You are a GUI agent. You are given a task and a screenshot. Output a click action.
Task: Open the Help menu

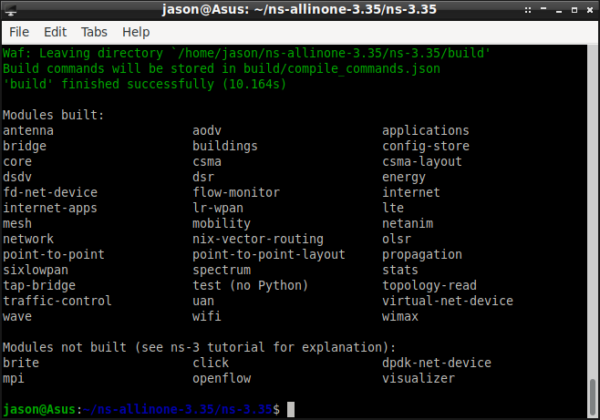coord(136,32)
